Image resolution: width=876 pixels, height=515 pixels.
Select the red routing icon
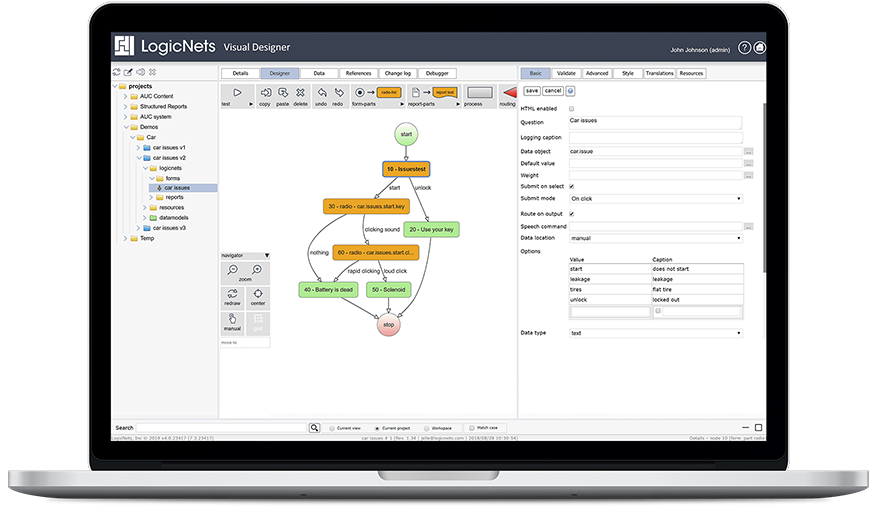point(510,92)
